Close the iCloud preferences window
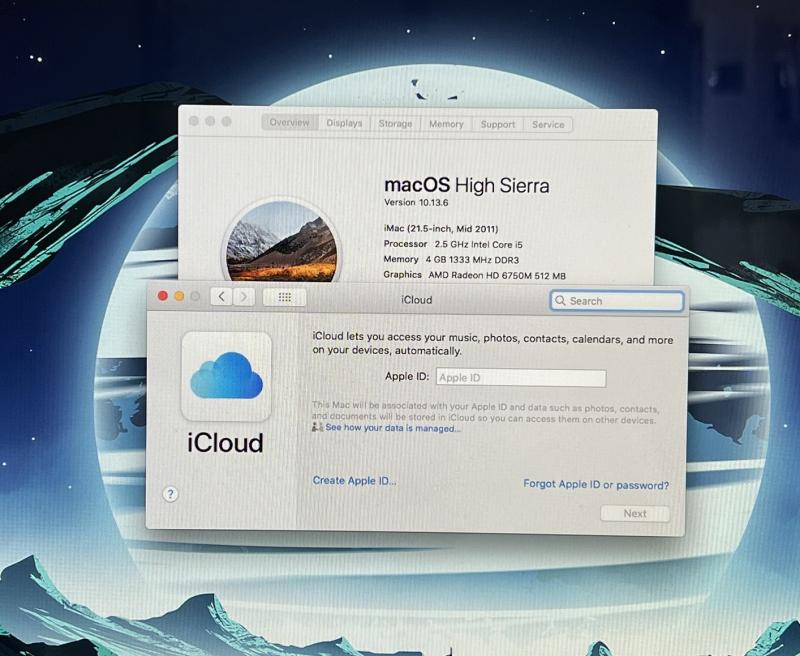800x656 pixels. (x=163, y=296)
